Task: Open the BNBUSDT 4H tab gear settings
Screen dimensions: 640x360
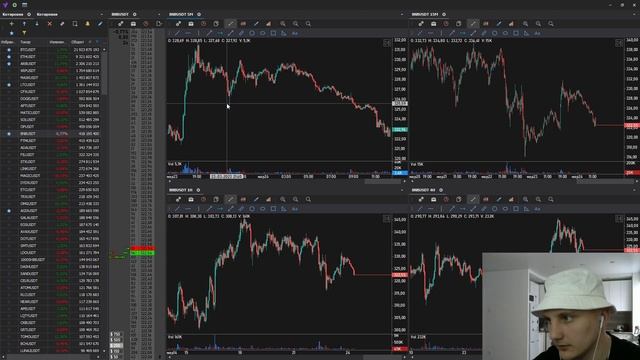Action: coord(441,190)
